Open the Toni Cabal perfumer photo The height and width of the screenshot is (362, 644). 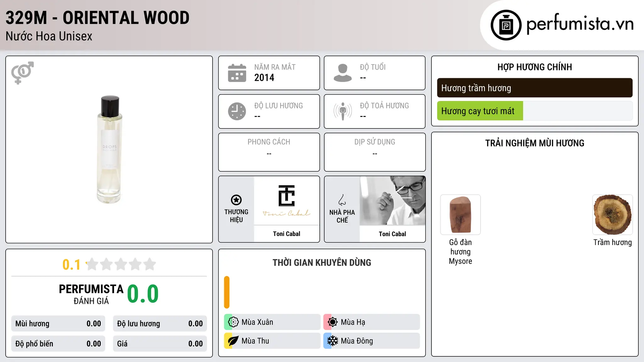pos(392,200)
